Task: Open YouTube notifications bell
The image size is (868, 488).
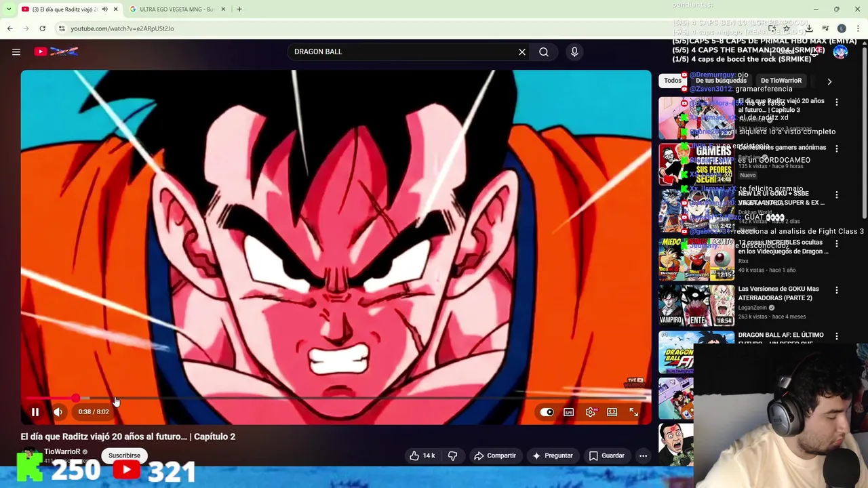Action: pos(814,52)
